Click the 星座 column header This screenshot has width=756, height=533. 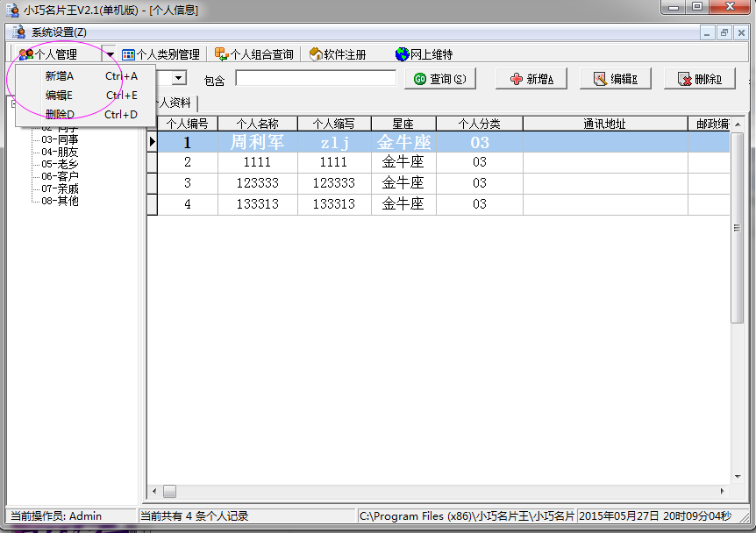pos(403,124)
